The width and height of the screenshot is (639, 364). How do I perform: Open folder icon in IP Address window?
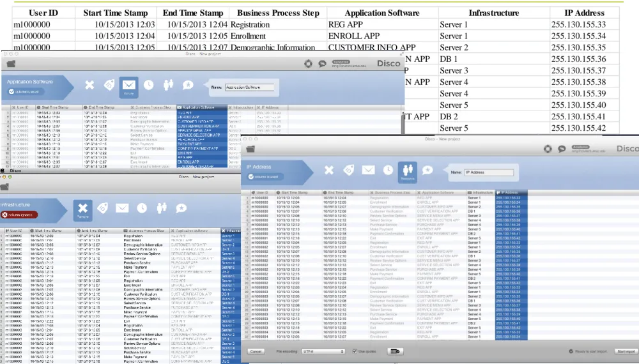pyautogui.click(x=250, y=149)
